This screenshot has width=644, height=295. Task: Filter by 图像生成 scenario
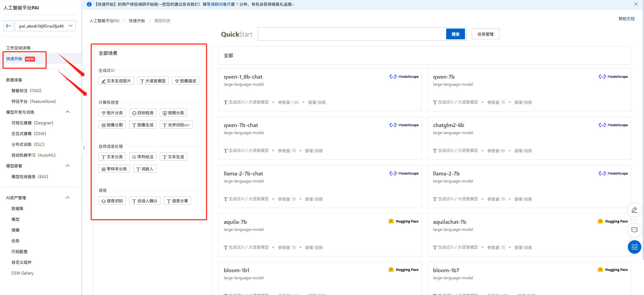pos(143,125)
